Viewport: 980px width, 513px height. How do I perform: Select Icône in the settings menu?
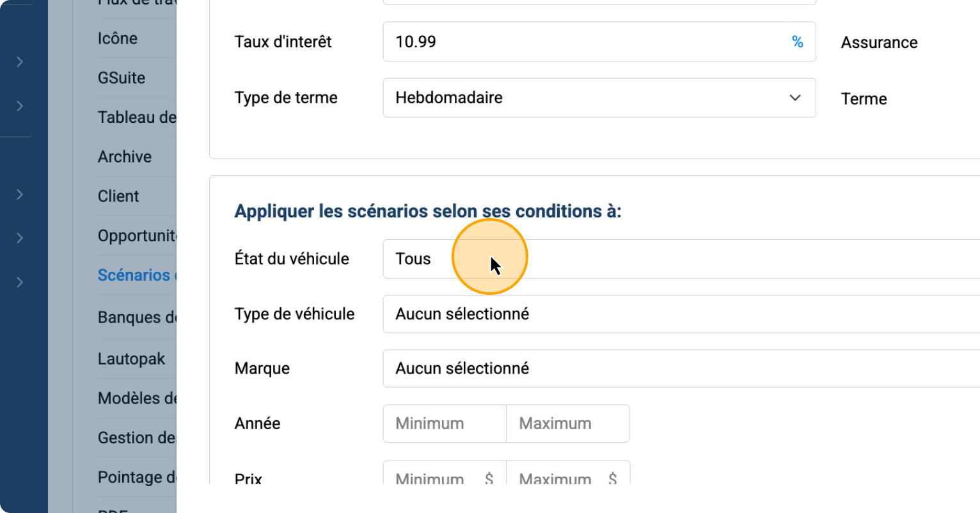point(118,38)
